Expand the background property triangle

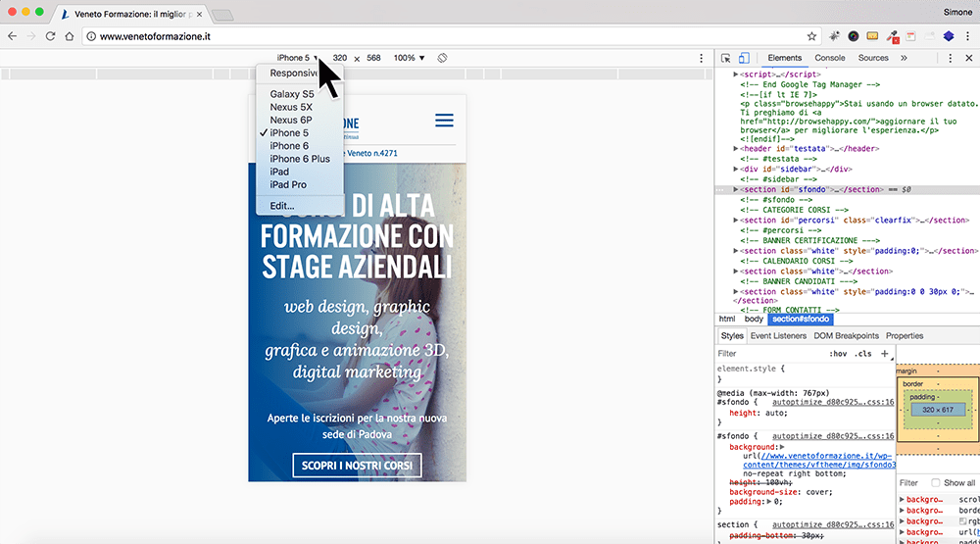[781, 447]
